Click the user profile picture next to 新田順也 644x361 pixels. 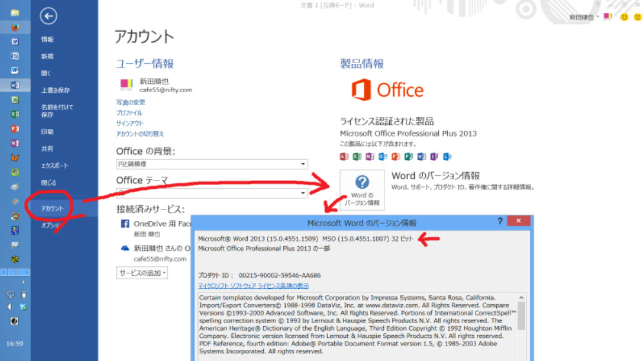pos(126,85)
